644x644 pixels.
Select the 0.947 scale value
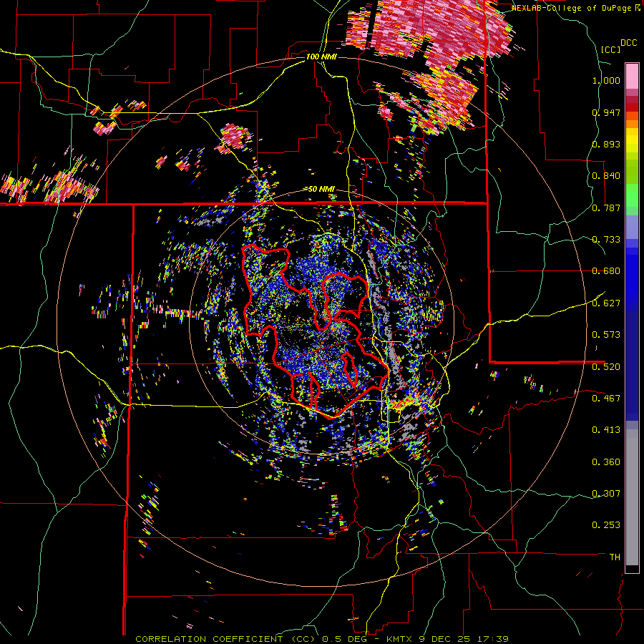pos(606,112)
